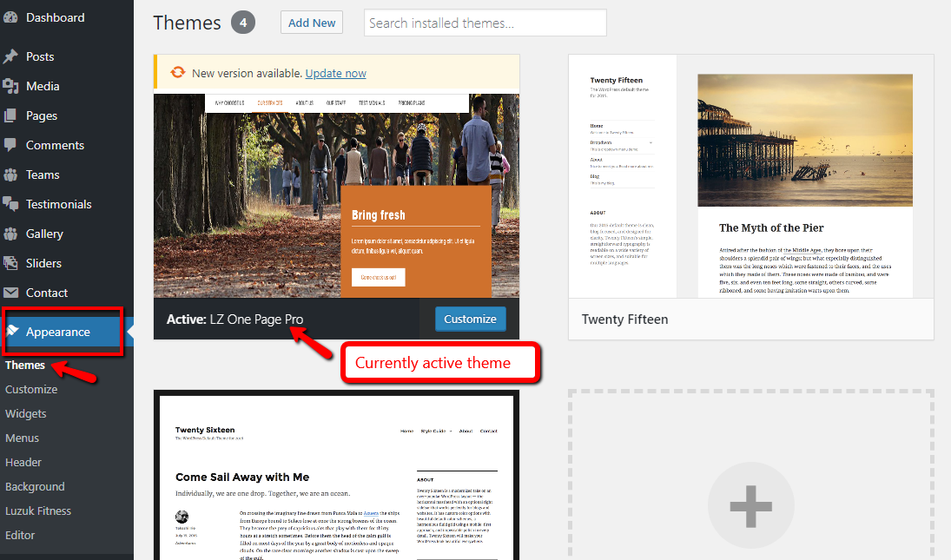Viewport: 951px width, 560px height.
Task: Open the Menus submenu item
Action: [x=23, y=438]
